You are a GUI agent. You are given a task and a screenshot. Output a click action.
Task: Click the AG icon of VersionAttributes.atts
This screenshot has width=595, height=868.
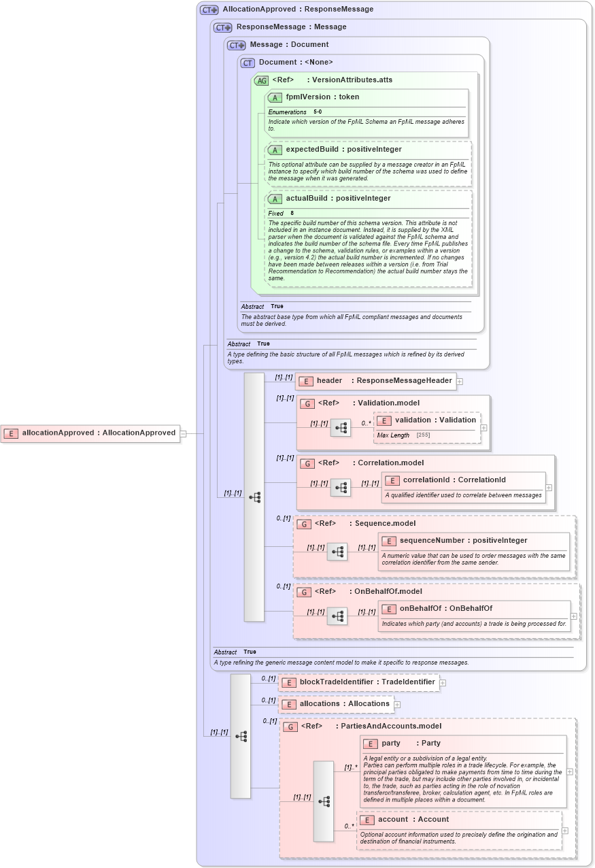(x=261, y=80)
